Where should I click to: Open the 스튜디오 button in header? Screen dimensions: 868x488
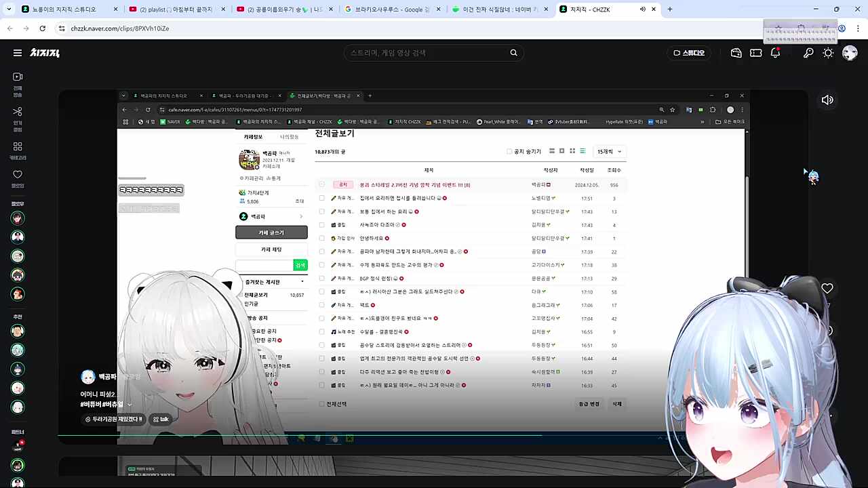[689, 53]
